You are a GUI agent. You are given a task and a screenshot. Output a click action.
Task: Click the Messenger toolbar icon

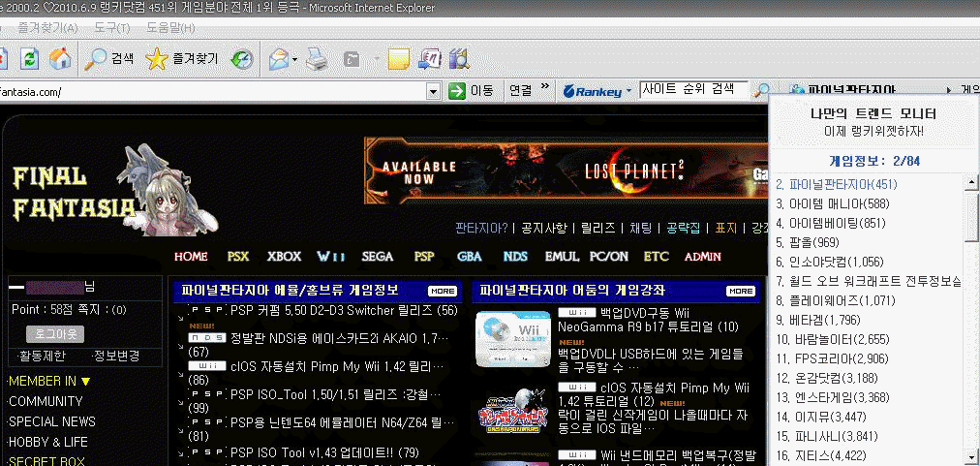coord(430,59)
